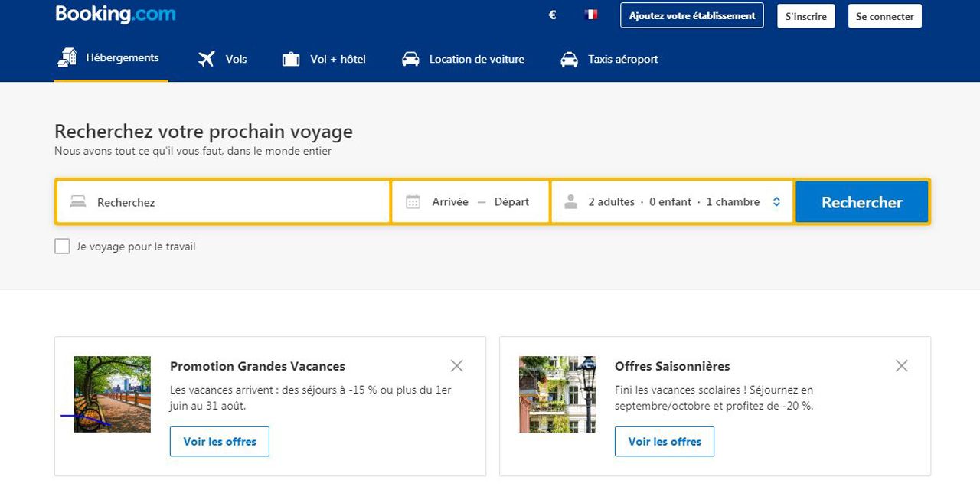Switch to the Vols tab
The width and height of the screenshot is (980, 490).
click(x=223, y=59)
